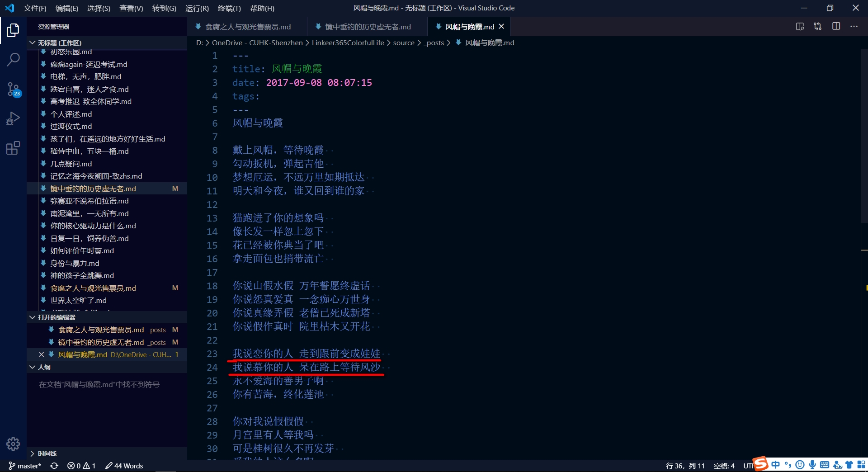Open the Search view in activity bar
The height and width of the screenshot is (472, 868).
point(13,59)
